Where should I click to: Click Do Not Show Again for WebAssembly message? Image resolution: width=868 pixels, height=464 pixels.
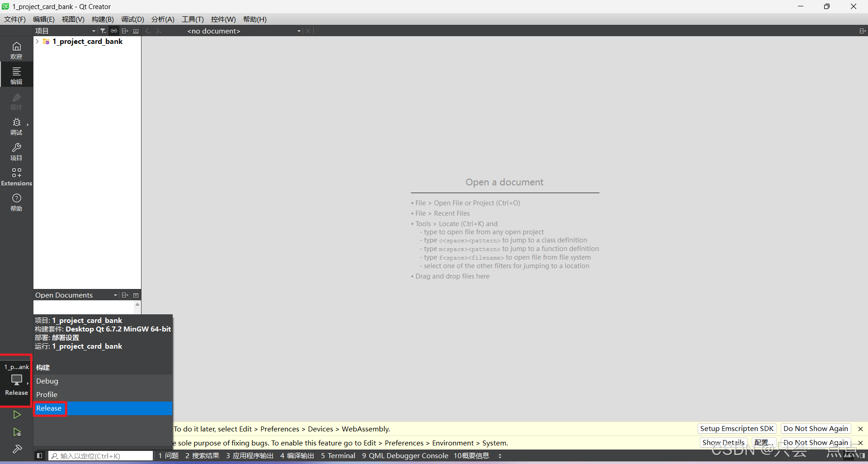(x=816, y=429)
